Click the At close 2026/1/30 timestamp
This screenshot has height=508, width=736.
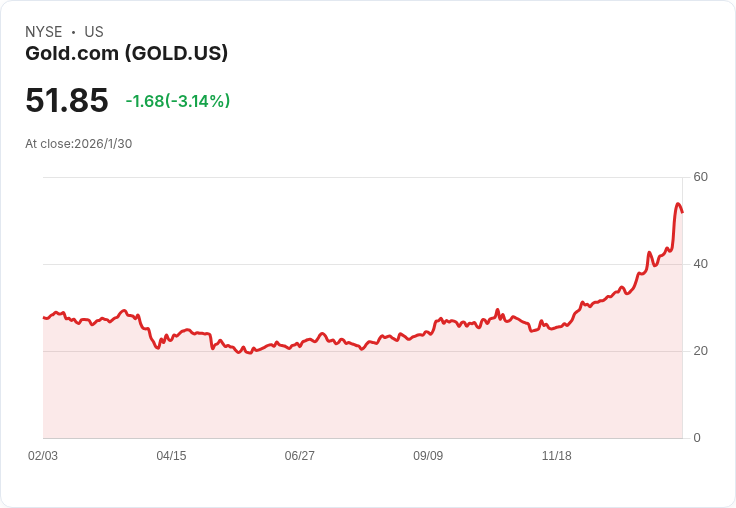point(78,144)
